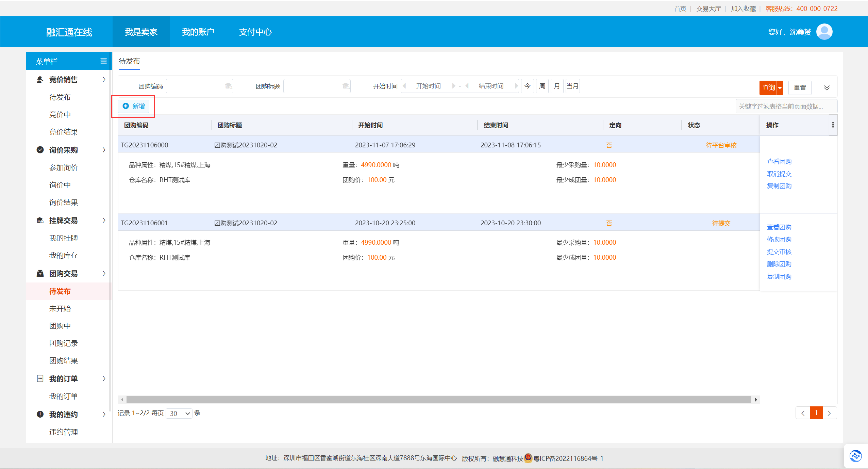Image resolution: width=868 pixels, height=469 pixels.
Task: Open 我的库存 in sidebar
Action: (x=64, y=255)
